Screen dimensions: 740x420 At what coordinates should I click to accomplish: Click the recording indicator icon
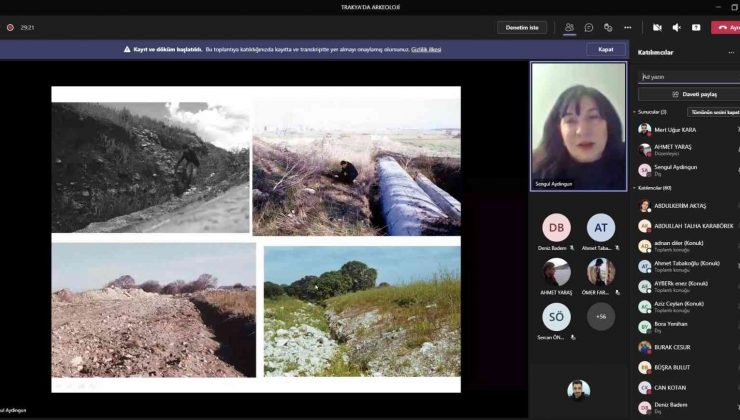click(10, 28)
